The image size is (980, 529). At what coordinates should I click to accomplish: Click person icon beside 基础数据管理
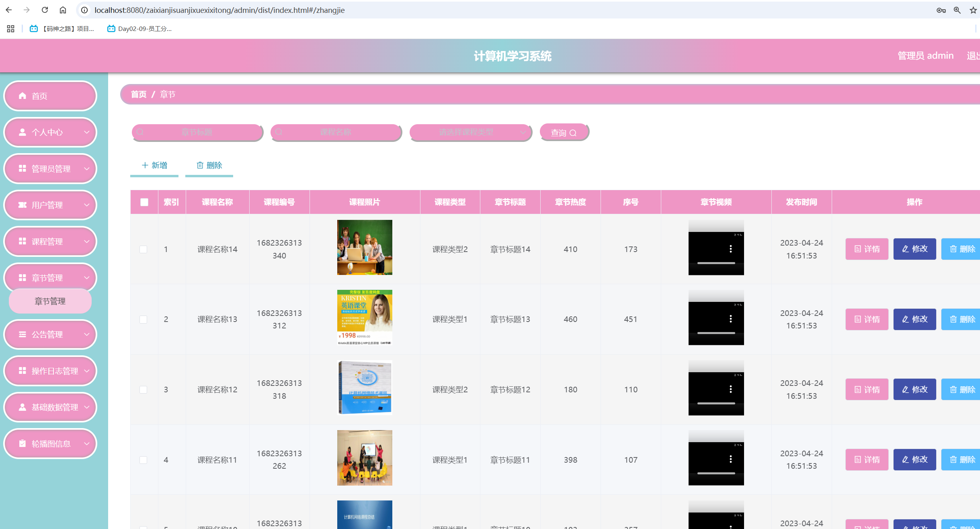(x=23, y=407)
